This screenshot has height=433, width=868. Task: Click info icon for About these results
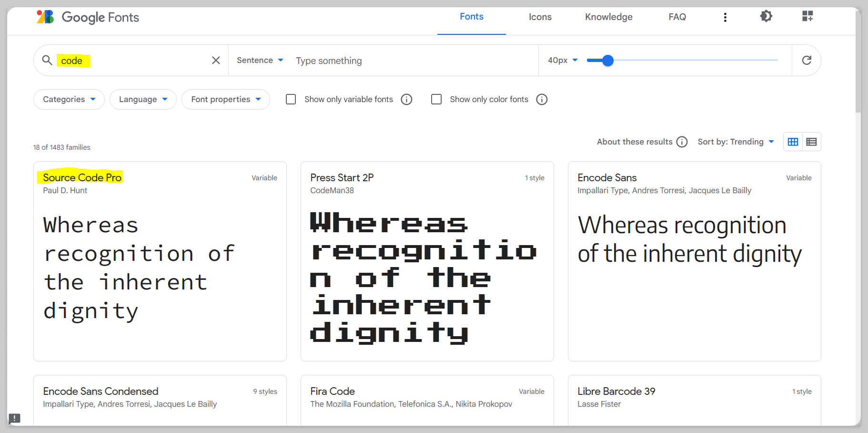[682, 142]
